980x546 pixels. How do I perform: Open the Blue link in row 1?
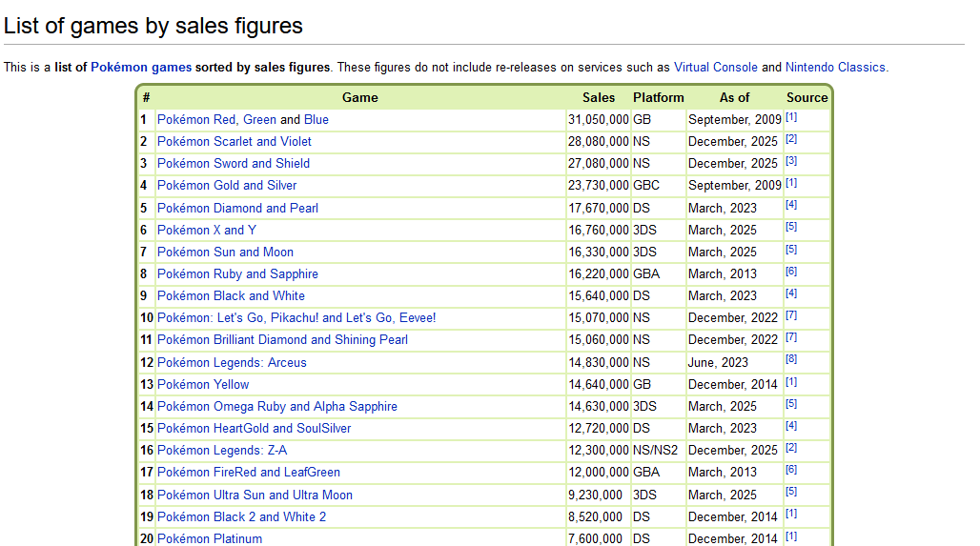(x=316, y=119)
